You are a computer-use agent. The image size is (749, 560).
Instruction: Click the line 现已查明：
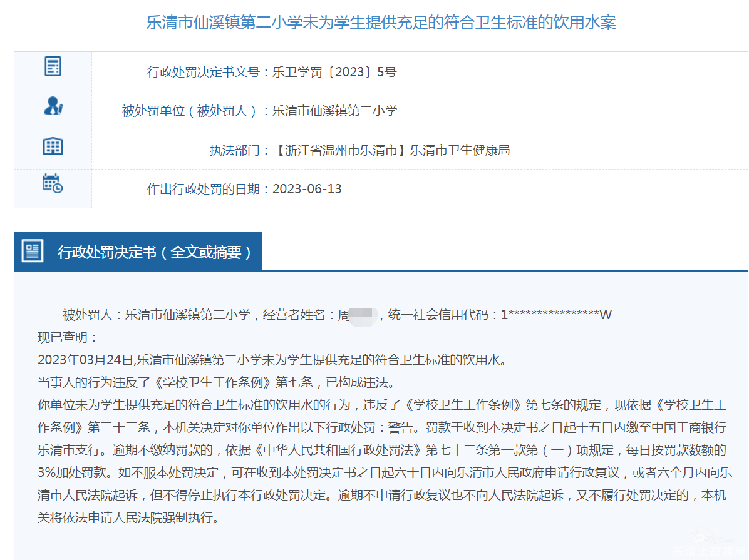pyautogui.click(x=68, y=337)
